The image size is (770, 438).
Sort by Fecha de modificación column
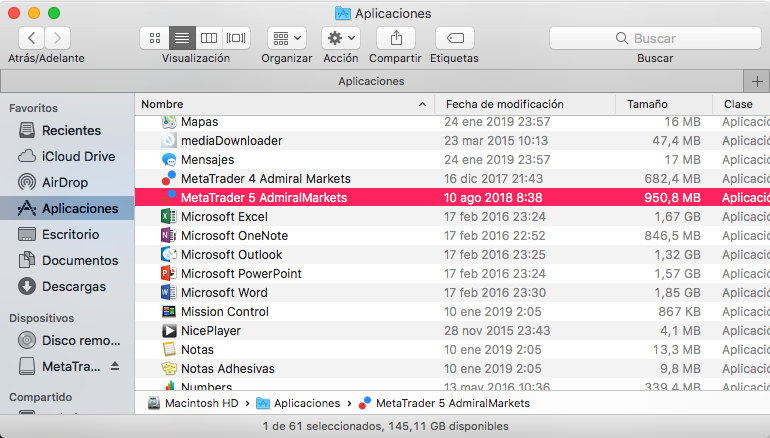click(x=524, y=104)
